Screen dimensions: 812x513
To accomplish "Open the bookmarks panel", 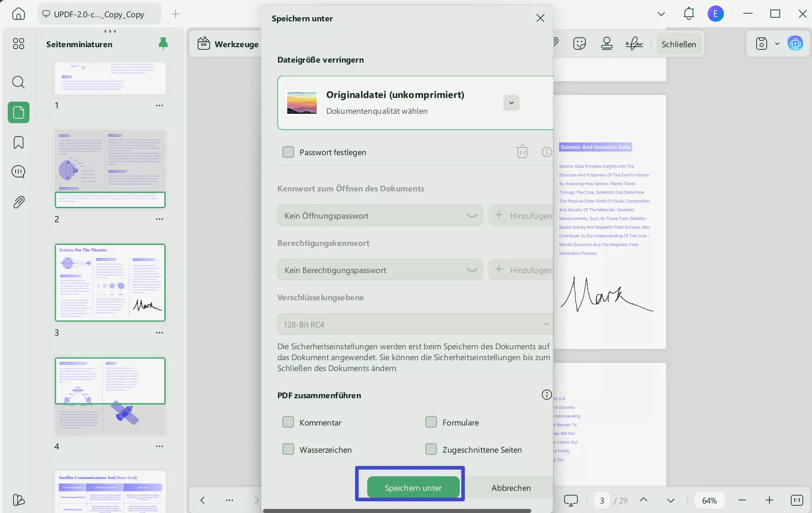I will coord(18,142).
